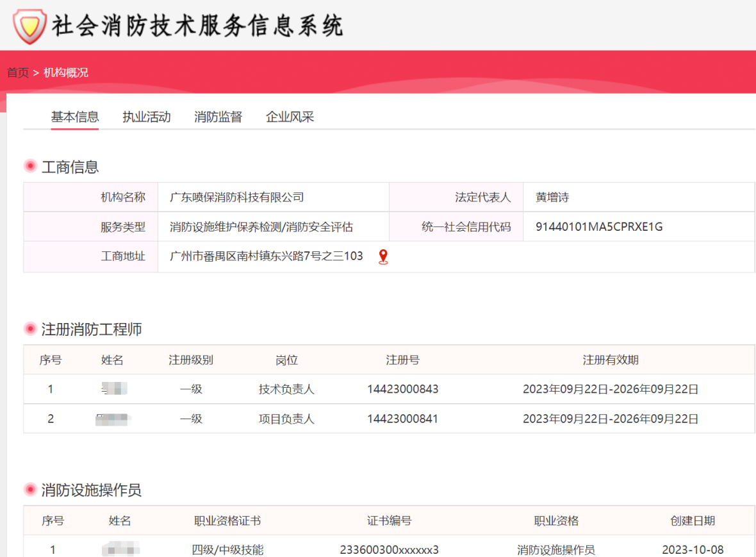Click company name 广东喷保消防科技有限公司

[x=237, y=197]
